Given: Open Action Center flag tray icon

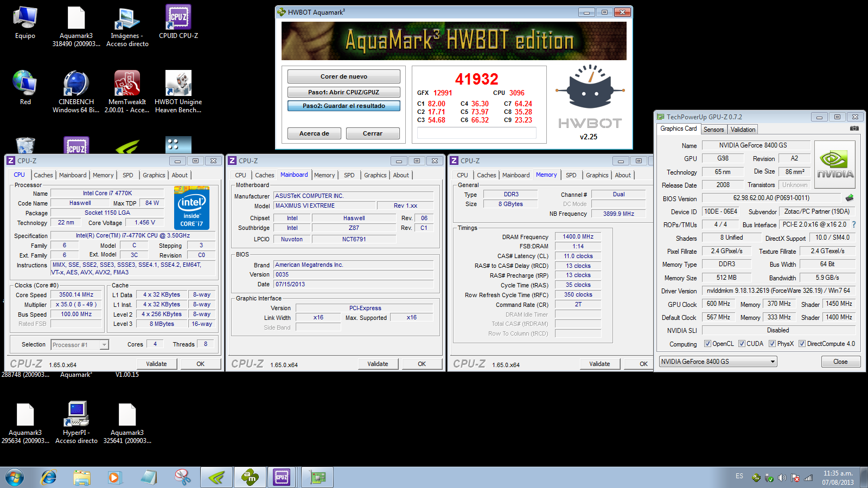Looking at the screenshot, I should (795, 478).
